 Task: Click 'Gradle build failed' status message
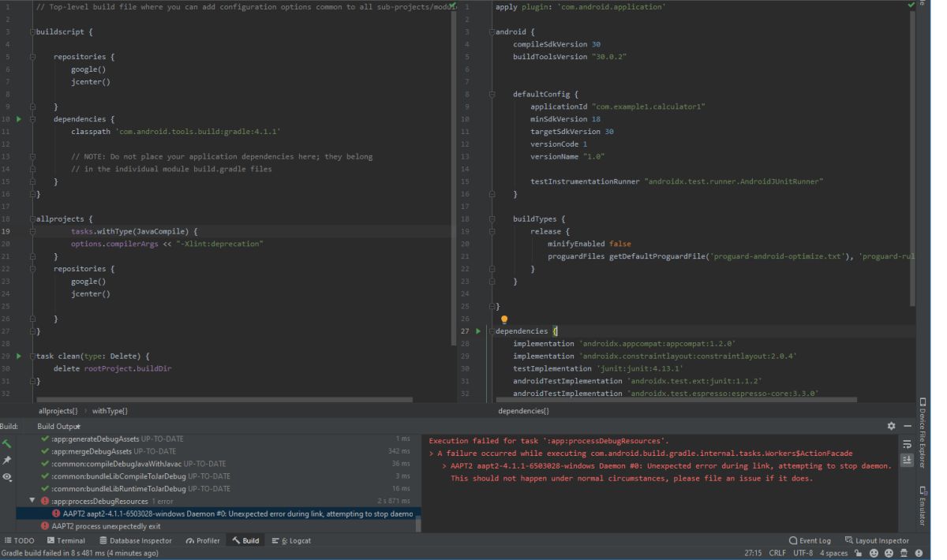click(x=80, y=553)
